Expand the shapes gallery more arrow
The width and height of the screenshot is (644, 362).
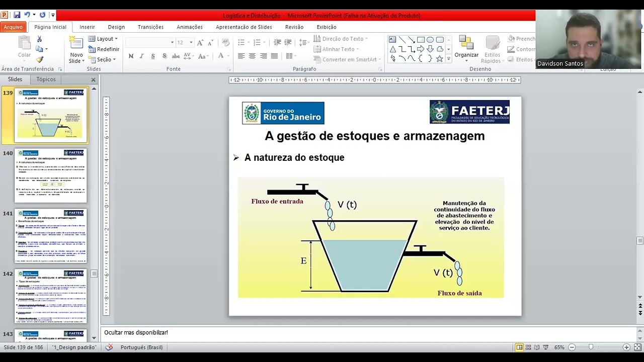[448, 59]
